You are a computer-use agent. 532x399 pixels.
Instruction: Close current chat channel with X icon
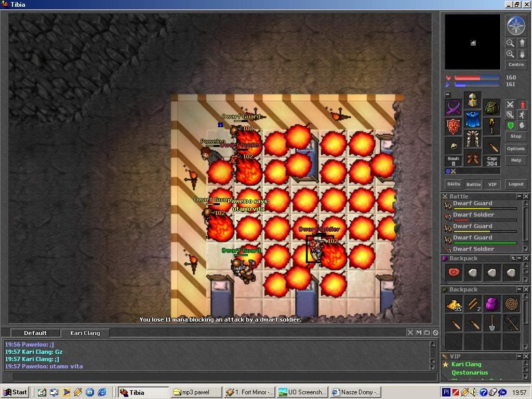point(410,332)
